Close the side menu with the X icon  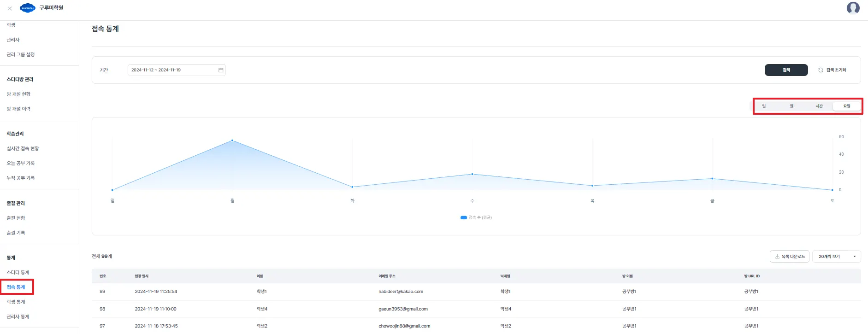(10, 8)
